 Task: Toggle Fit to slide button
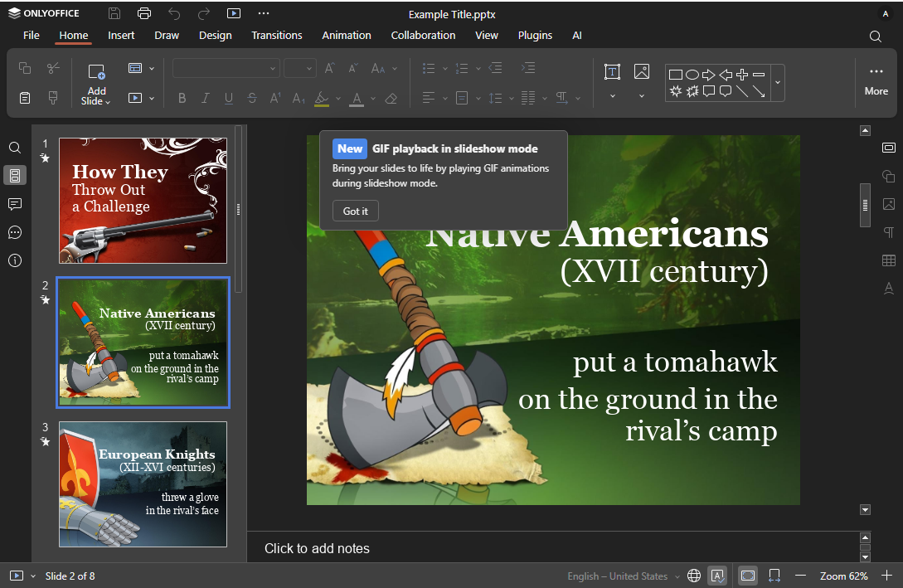click(x=748, y=576)
